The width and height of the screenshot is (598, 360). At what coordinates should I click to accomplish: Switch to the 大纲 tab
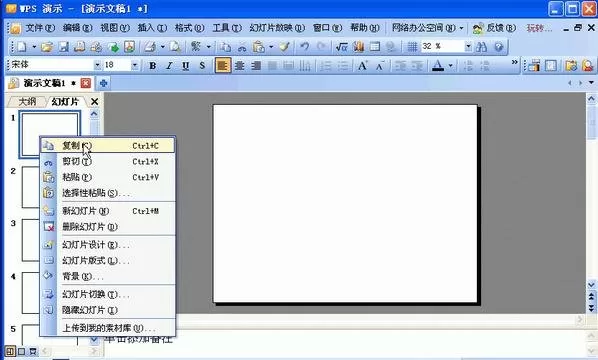pyautogui.click(x=27, y=101)
